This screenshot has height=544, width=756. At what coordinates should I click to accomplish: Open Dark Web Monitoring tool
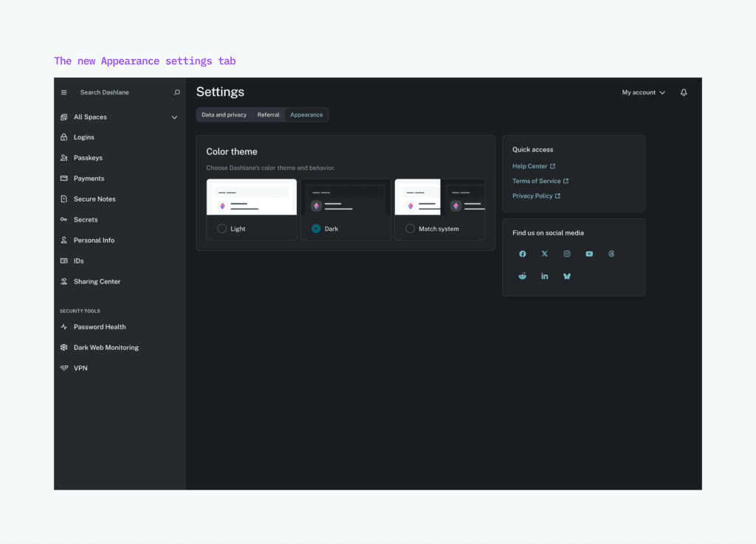pyautogui.click(x=106, y=347)
